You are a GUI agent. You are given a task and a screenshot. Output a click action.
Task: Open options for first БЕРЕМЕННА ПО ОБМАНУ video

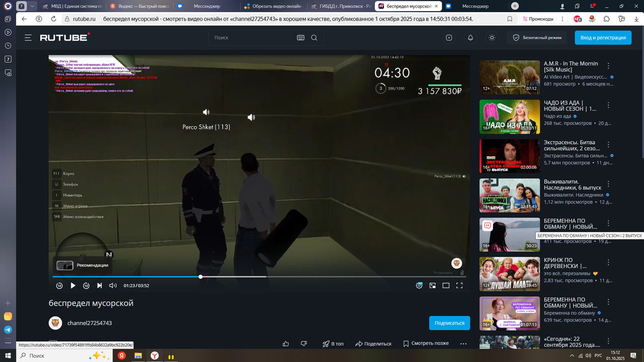[x=608, y=223]
